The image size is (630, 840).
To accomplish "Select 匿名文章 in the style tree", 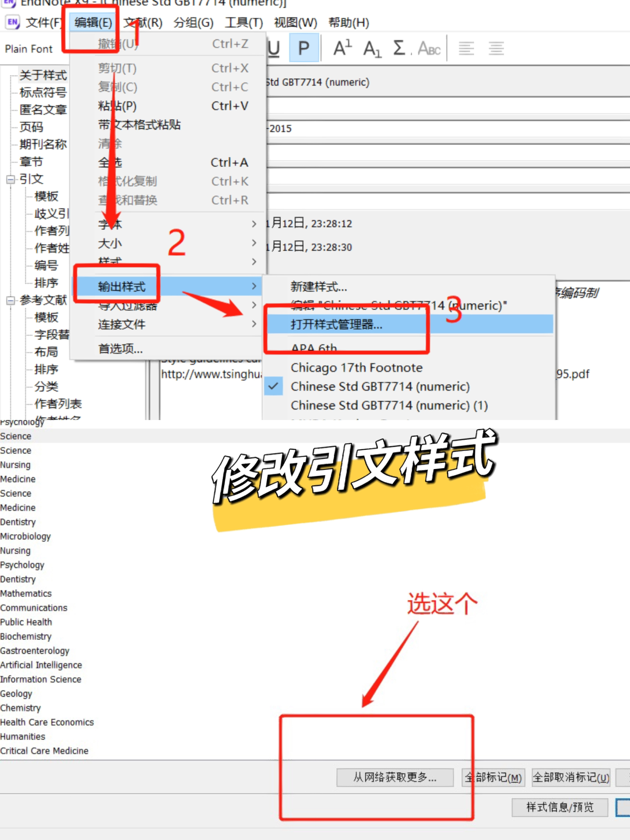I will click(43, 110).
